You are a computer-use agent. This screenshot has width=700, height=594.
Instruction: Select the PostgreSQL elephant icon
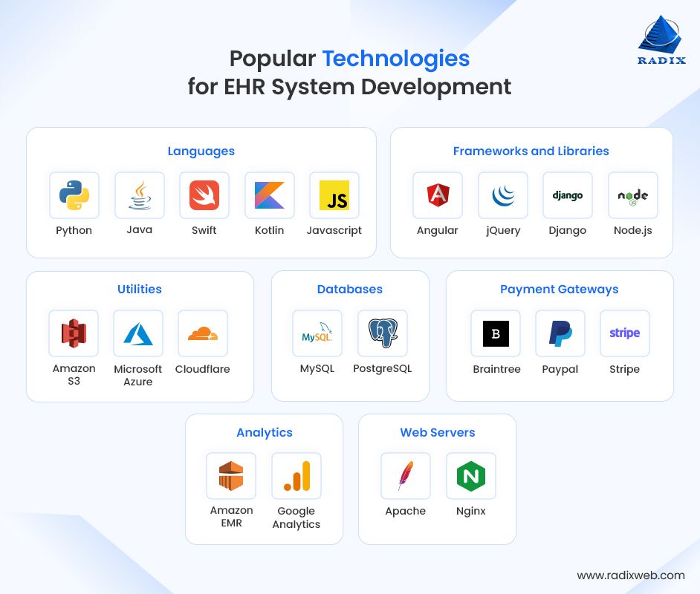click(383, 333)
